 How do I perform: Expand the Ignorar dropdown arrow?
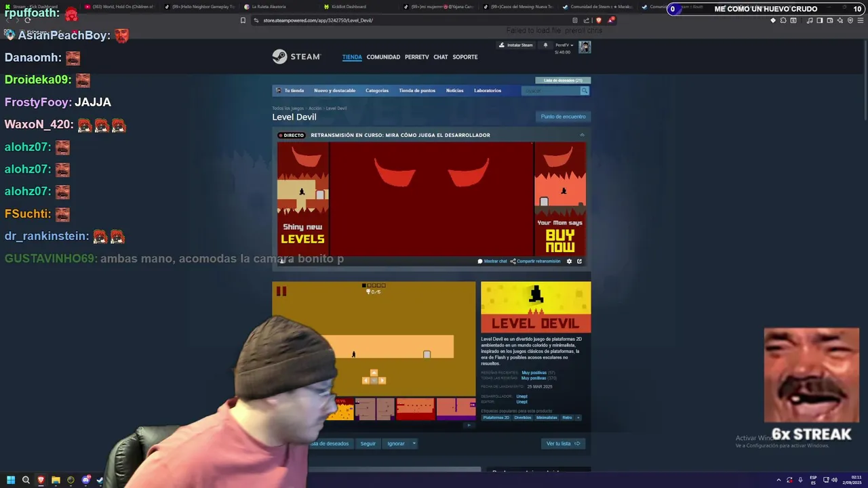414,444
